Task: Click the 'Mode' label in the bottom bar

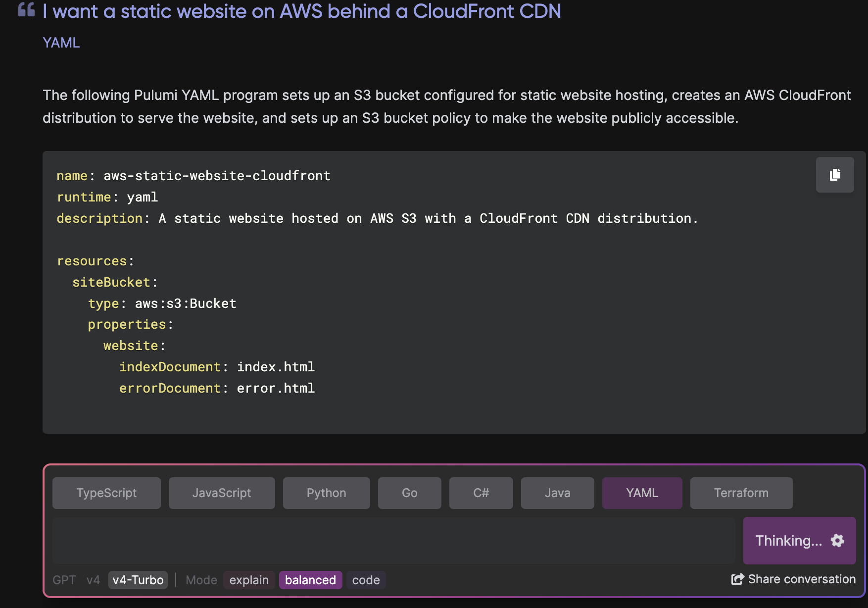Action: (201, 580)
